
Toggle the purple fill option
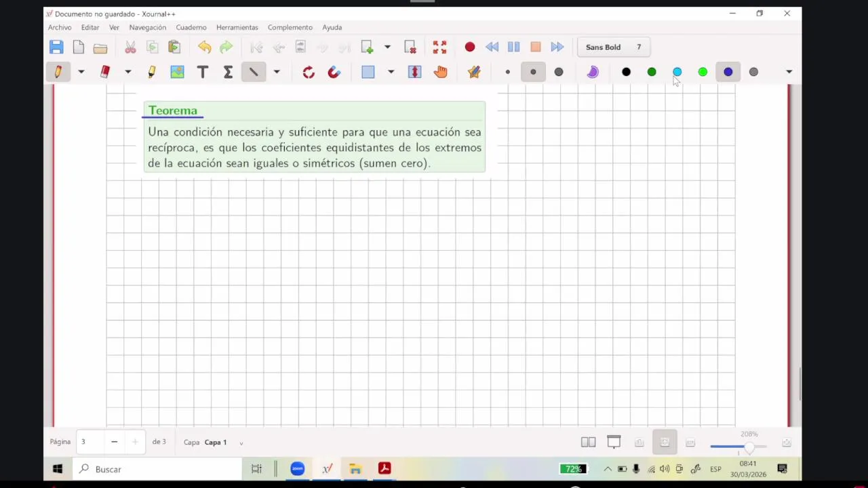point(593,72)
